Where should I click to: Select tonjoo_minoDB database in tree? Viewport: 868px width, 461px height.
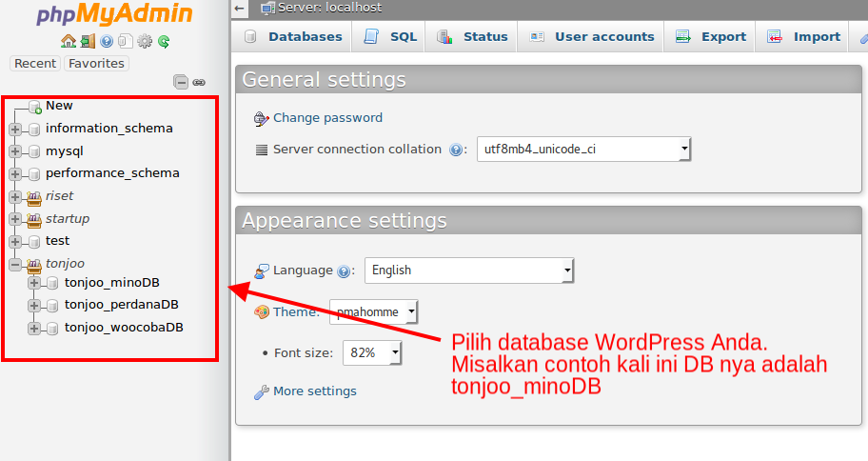click(x=111, y=283)
